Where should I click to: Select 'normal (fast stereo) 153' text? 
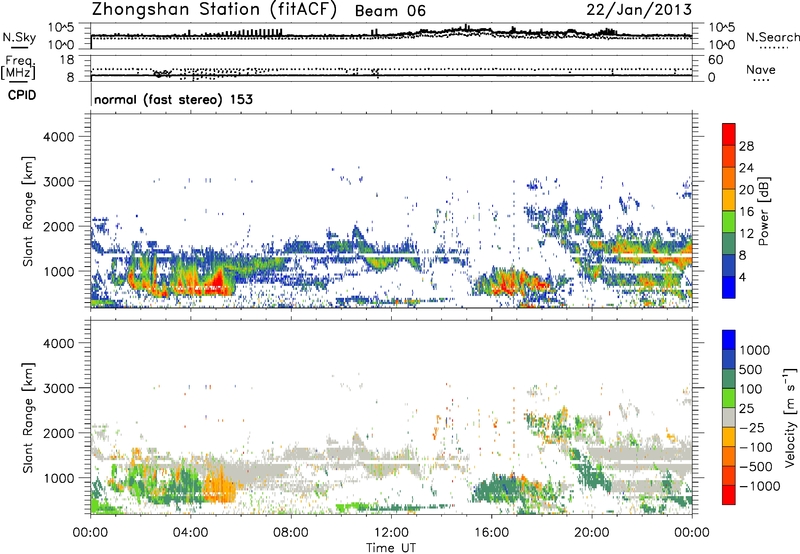(x=173, y=99)
